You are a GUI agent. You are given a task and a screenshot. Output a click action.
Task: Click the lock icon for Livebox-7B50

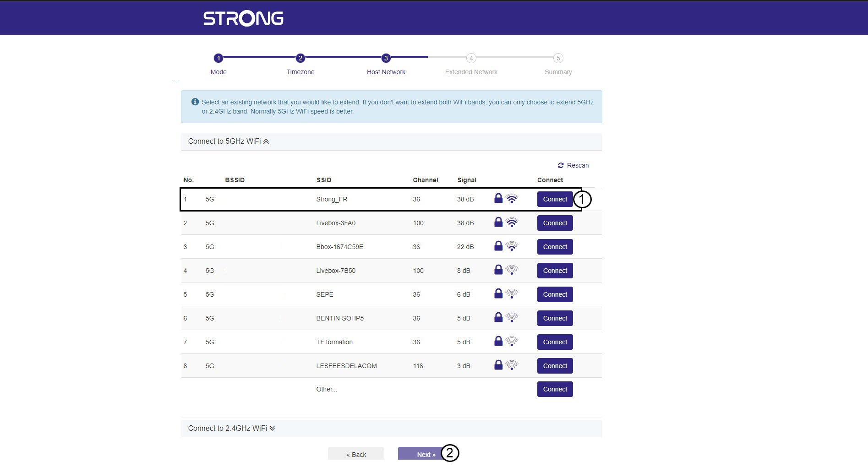[498, 270]
